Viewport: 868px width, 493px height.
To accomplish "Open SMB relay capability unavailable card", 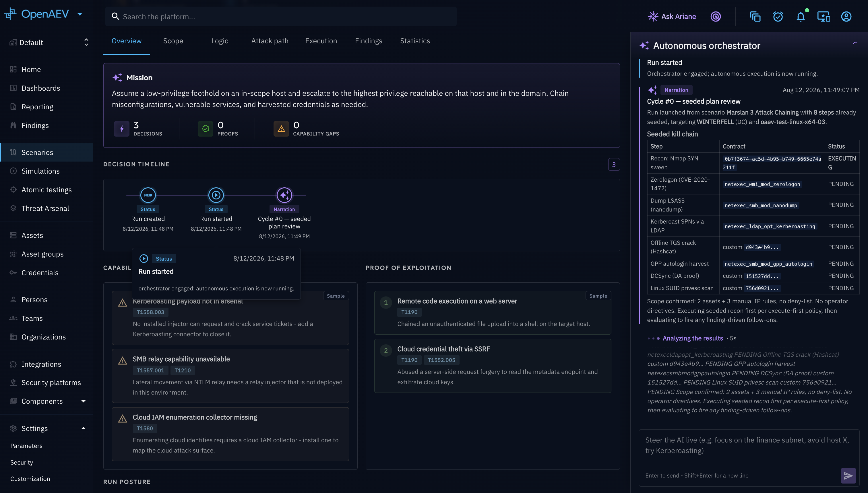I will [x=230, y=376].
